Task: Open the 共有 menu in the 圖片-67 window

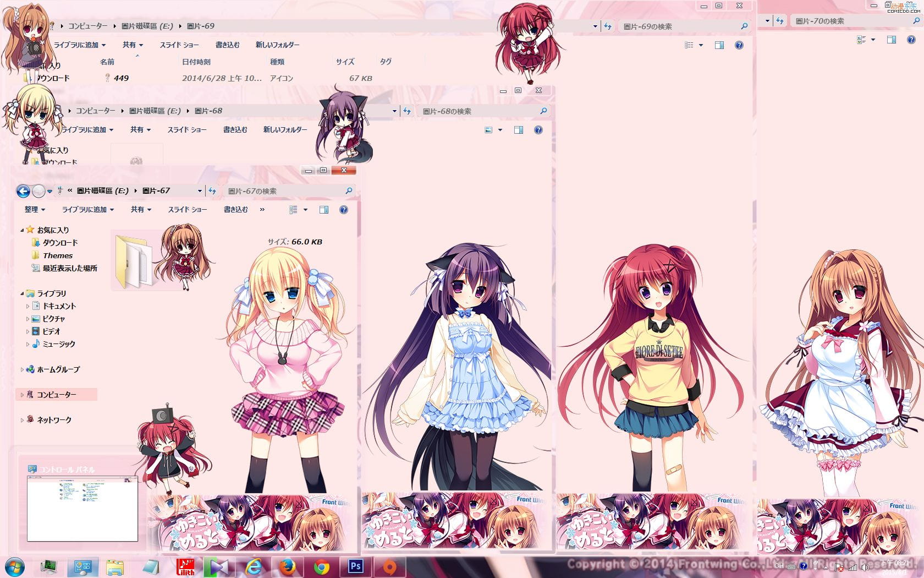Action: click(x=141, y=210)
